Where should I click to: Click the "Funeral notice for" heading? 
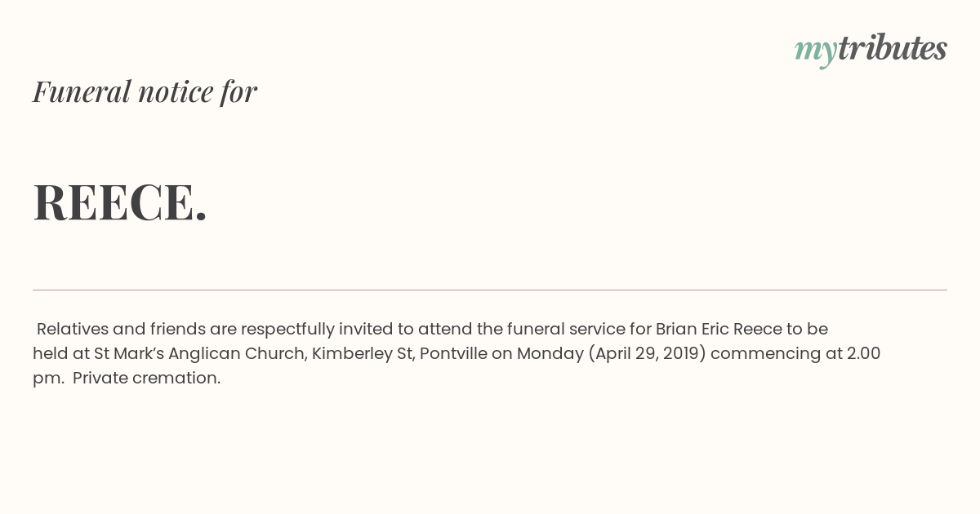pos(145,91)
